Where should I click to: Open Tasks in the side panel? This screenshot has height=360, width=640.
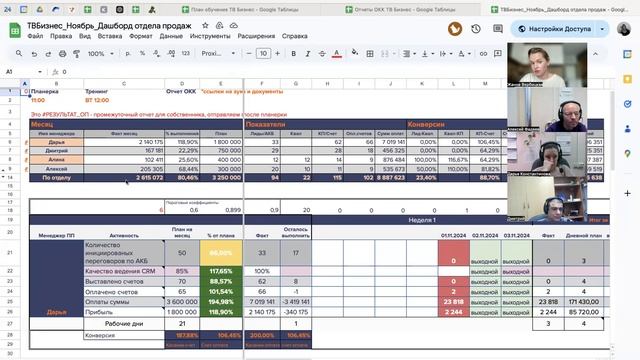click(627, 104)
